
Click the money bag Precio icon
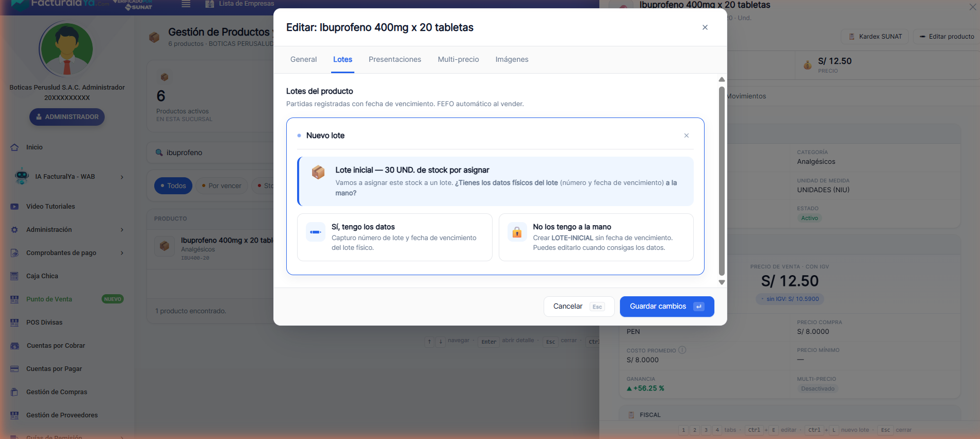click(x=807, y=65)
